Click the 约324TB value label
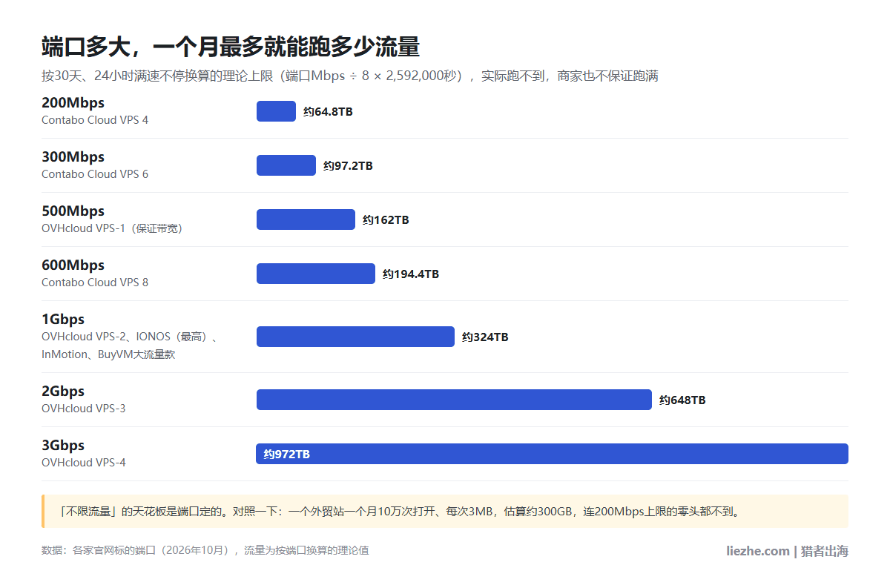This screenshot has width=890, height=588. 485,337
